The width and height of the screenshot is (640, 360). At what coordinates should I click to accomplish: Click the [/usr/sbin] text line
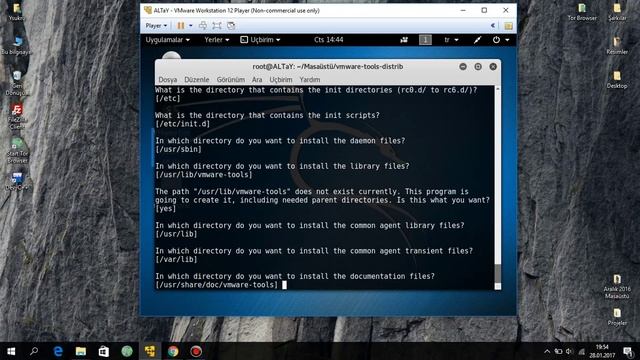point(178,149)
